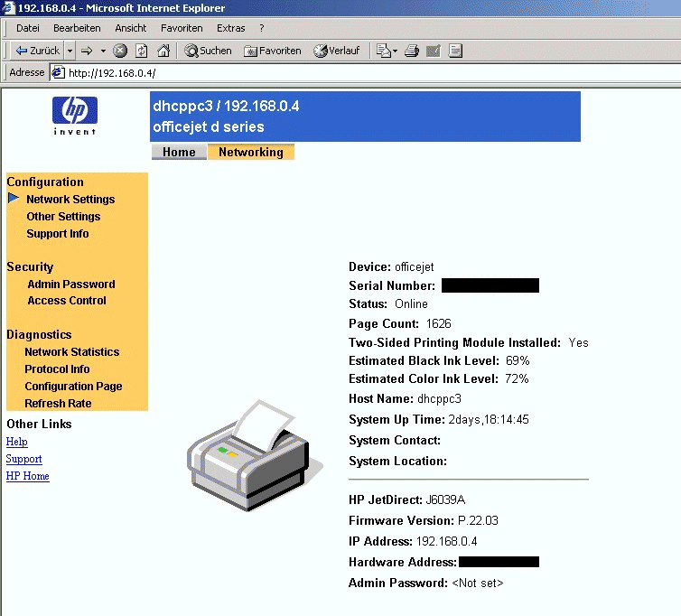
Task: Click the Discuss toolbar icon
Action: pyautogui.click(x=455, y=51)
